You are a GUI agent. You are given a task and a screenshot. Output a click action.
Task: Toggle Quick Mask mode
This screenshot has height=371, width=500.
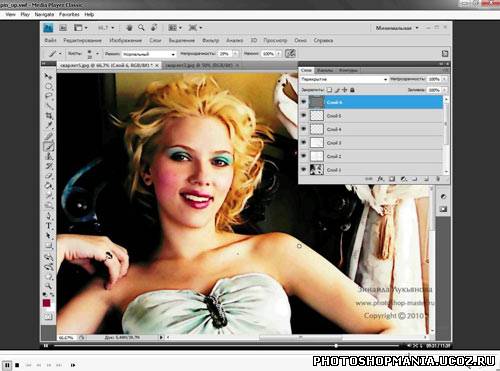point(48,316)
